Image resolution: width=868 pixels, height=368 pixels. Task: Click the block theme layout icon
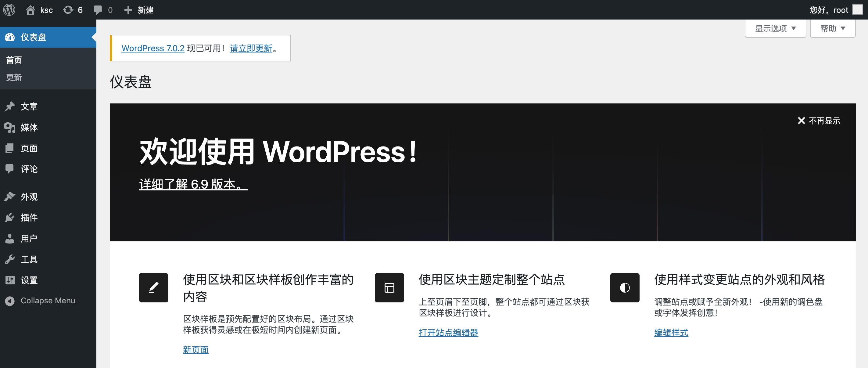389,288
